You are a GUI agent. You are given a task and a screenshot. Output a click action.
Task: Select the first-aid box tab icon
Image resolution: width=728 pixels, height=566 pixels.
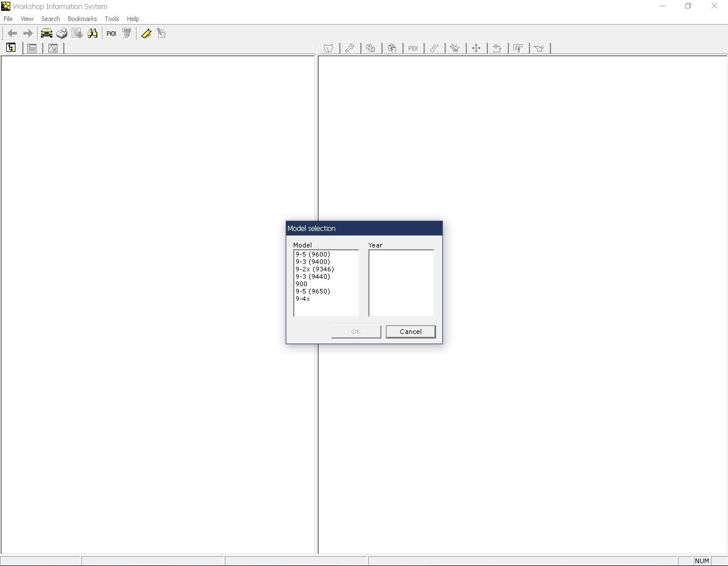[392, 48]
